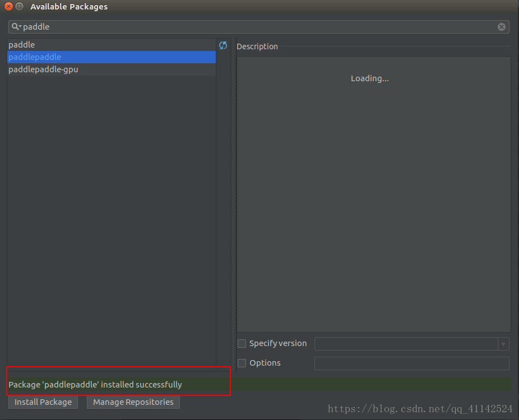Click the window button beside the close button
Screen dimensions: 519x420
(x=20, y=6)
